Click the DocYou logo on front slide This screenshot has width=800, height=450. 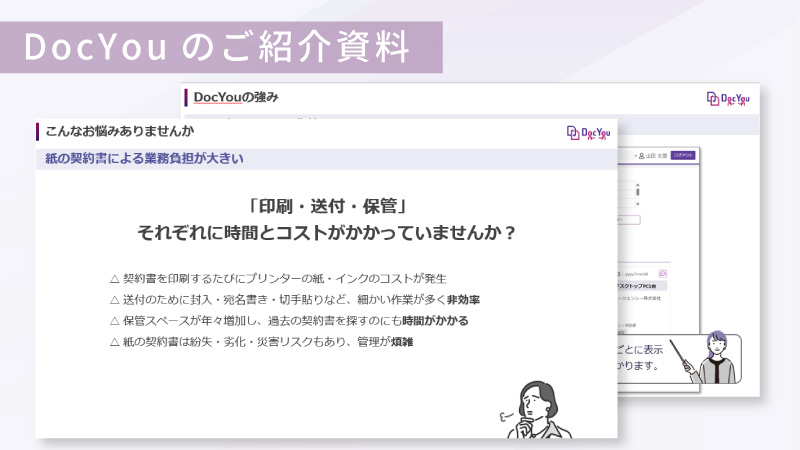(x=588, y=133)
